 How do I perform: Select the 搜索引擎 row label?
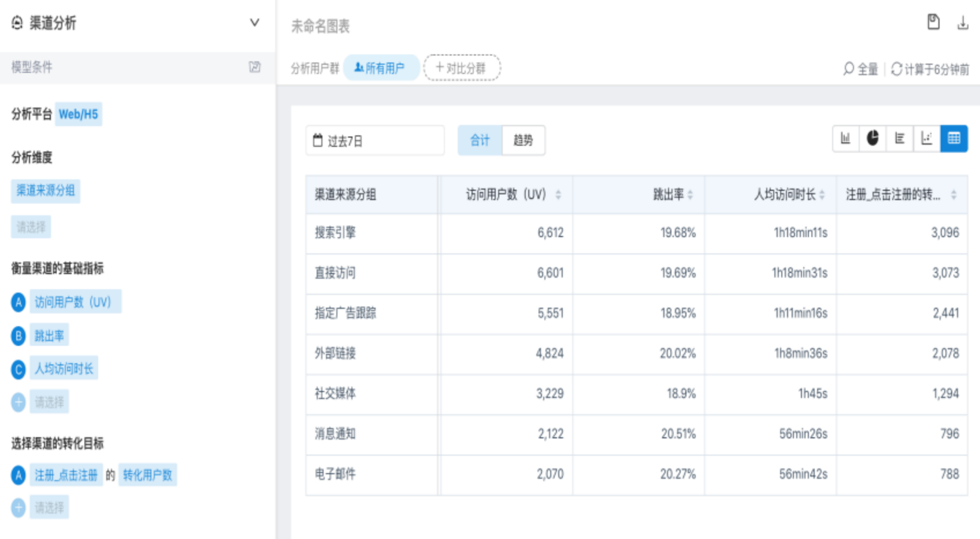[x=335, y=232]
